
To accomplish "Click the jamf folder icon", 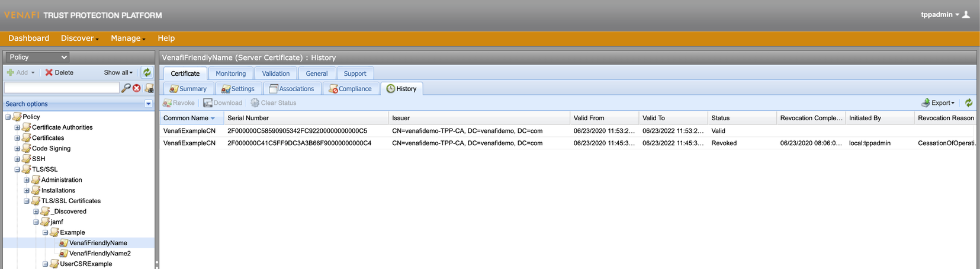I will click(45, 222).
